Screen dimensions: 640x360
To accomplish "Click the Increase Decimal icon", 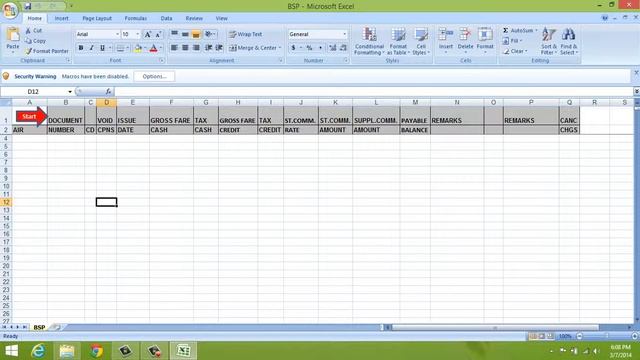I will 332,48.
